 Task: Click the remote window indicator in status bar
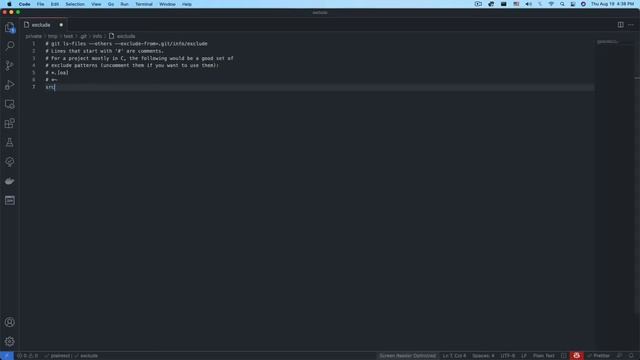[x=7, y=356]
